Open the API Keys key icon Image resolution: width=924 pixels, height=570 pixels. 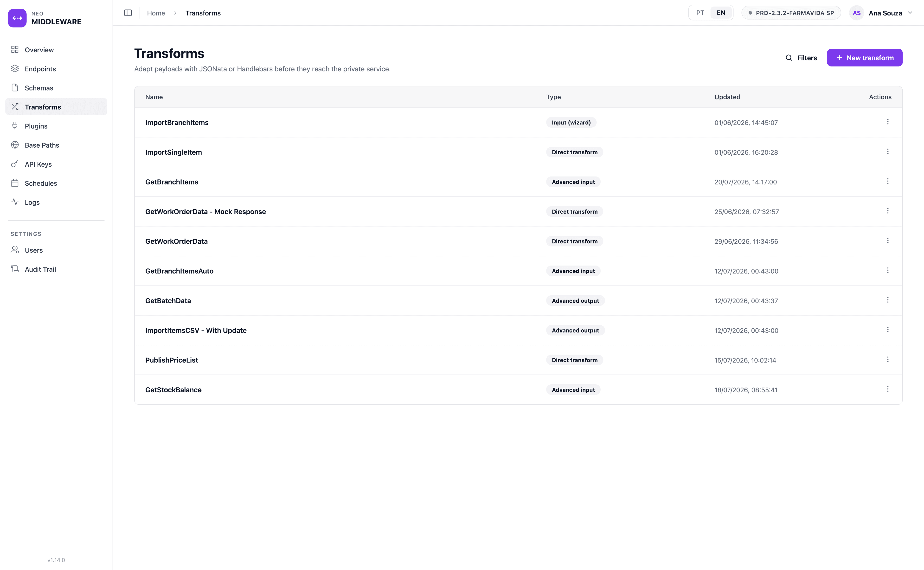15,164
